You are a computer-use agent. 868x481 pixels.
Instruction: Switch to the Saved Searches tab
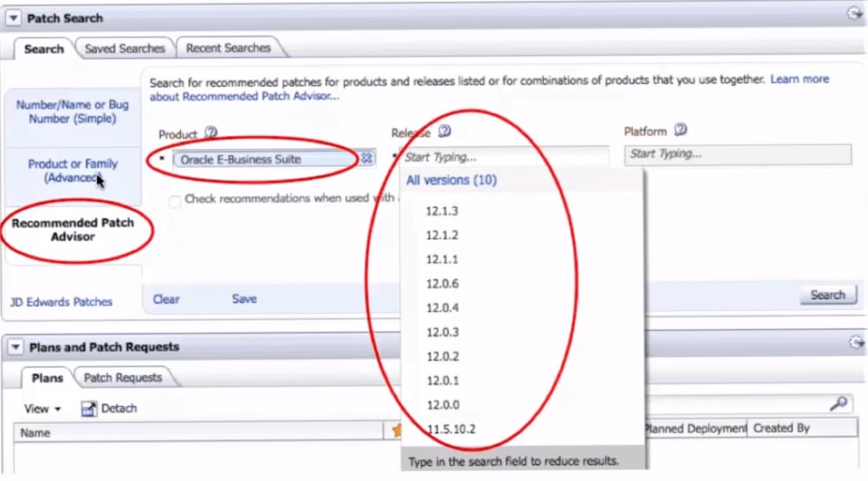(124, 48)
